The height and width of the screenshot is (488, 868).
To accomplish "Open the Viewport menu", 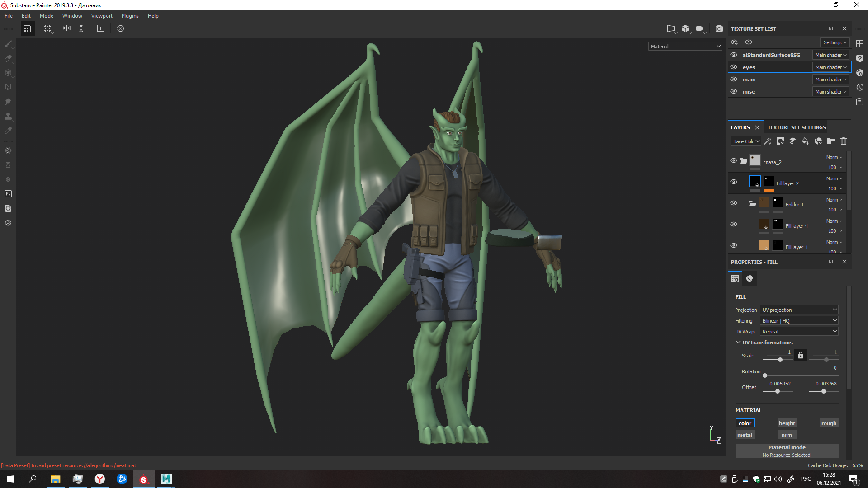I will [x=102, y=16].
